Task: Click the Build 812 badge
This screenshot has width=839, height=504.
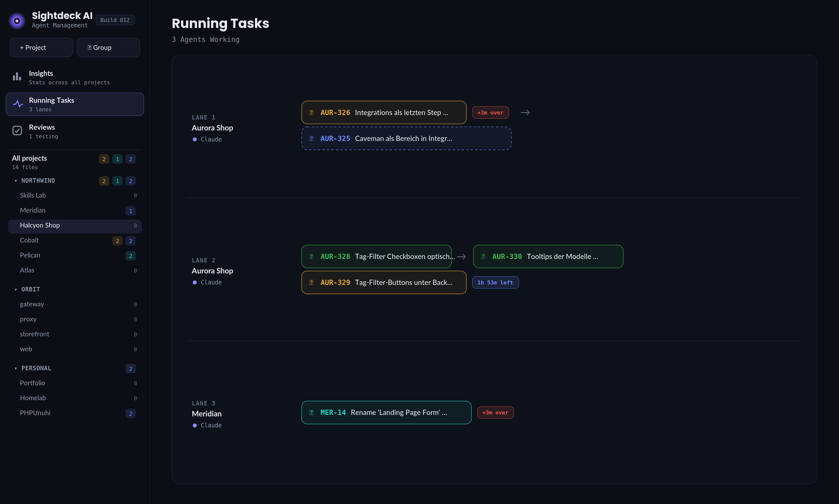Action: pyautogui.click(x=115, y=20)
